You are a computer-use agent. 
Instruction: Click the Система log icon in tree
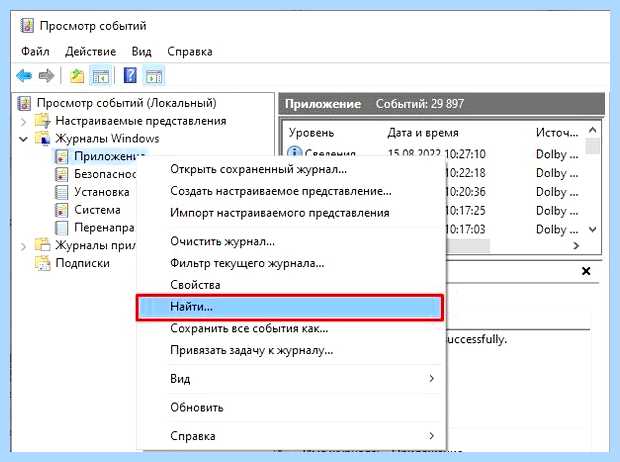61,210
